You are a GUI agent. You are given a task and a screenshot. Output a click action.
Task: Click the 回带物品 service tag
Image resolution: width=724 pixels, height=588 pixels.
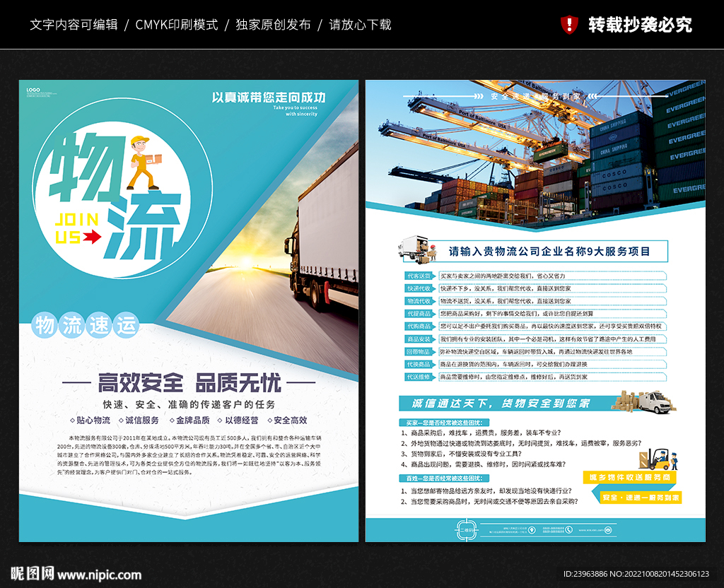419,352
